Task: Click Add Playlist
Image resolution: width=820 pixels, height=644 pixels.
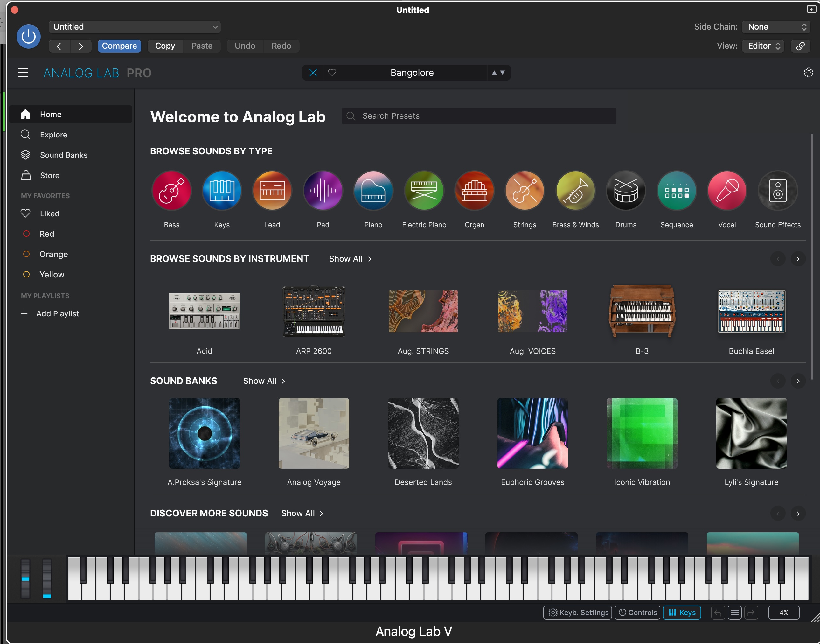Action: click(x=50, y=313)
